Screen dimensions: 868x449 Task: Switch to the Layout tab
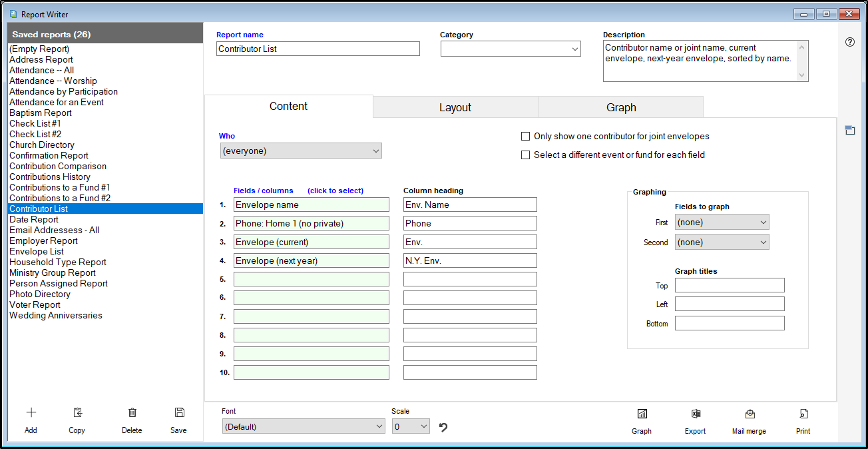pyautogui.click(x=455, y=107)
